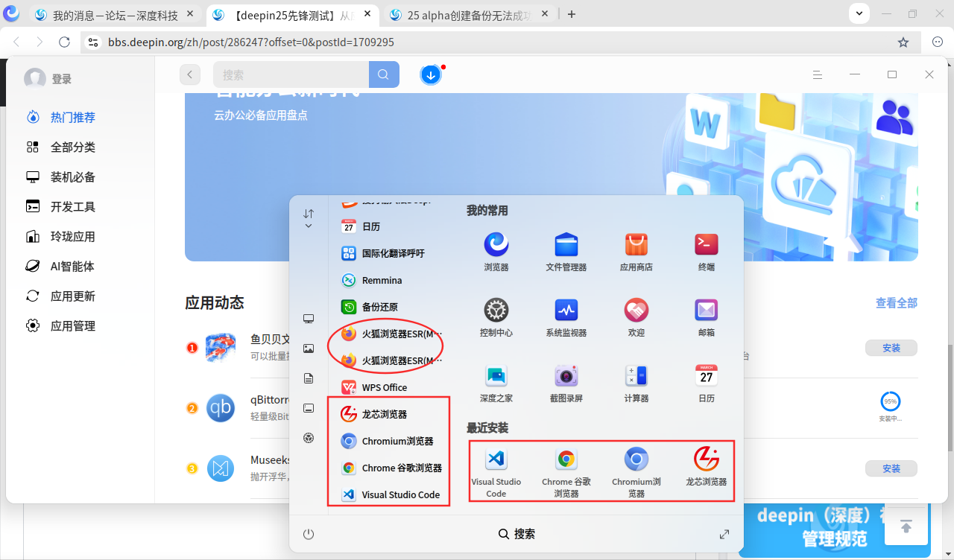Switch to the 我的消息 browser tab
Screen dimensions: 954x560
coord(116,15)
